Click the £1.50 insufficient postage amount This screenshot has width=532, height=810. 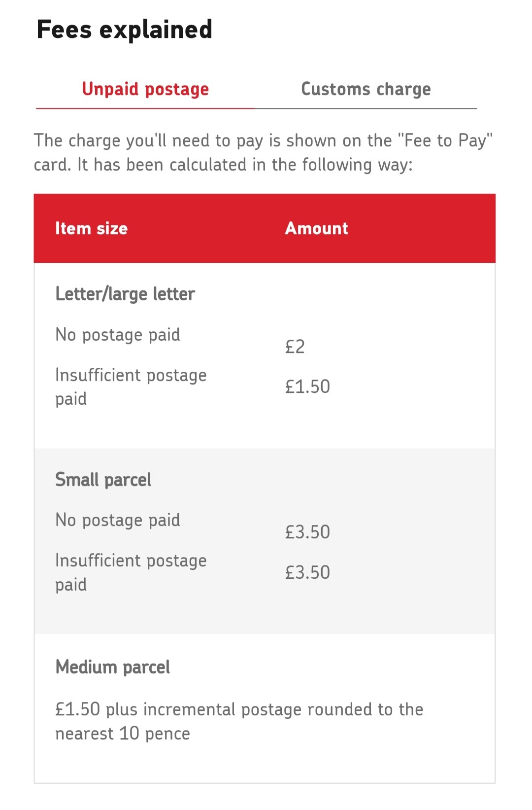[x=307, y=387]
